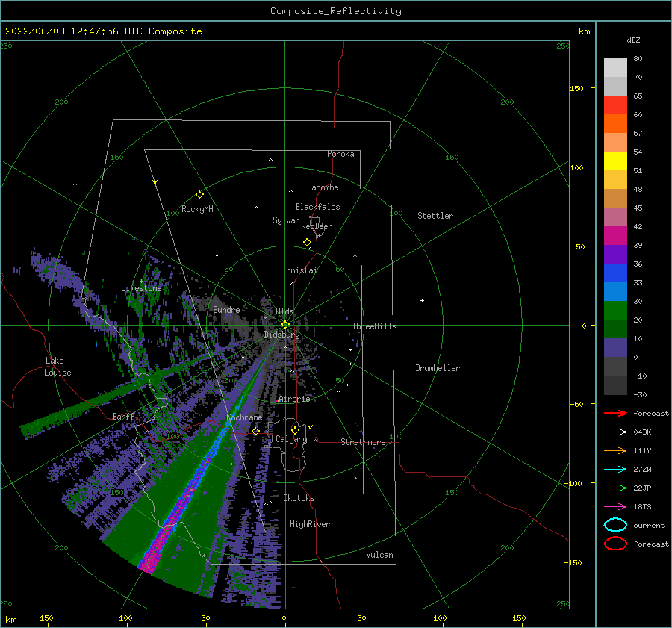Click the red forecast ellipse icon
The width and height of the screenshot is (672, 628).
(x=615, y=544)
